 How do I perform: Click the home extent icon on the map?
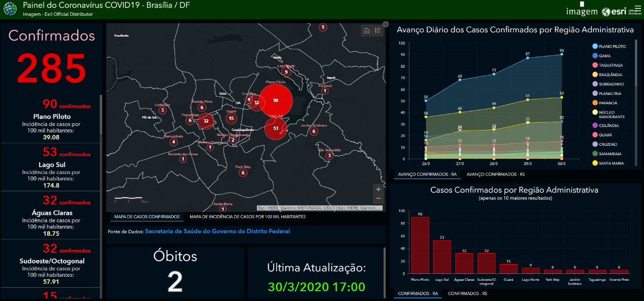click(x=368, y=31)
